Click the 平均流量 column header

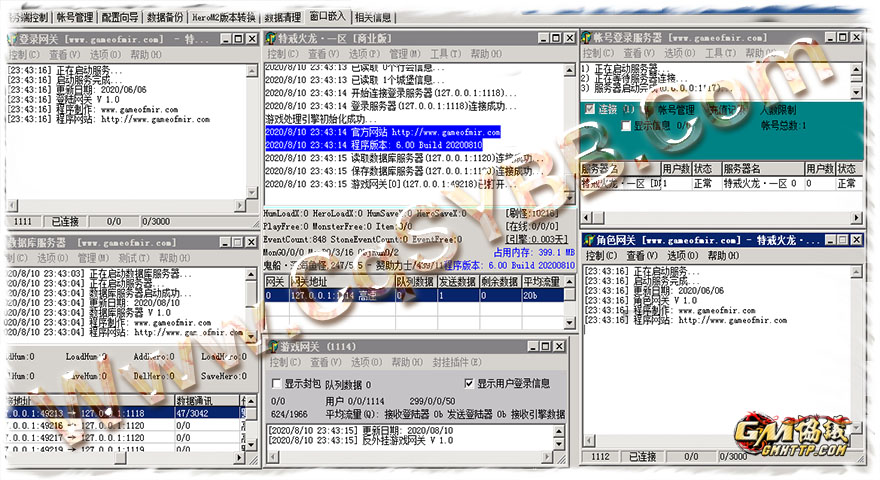(x=542, y=281)
